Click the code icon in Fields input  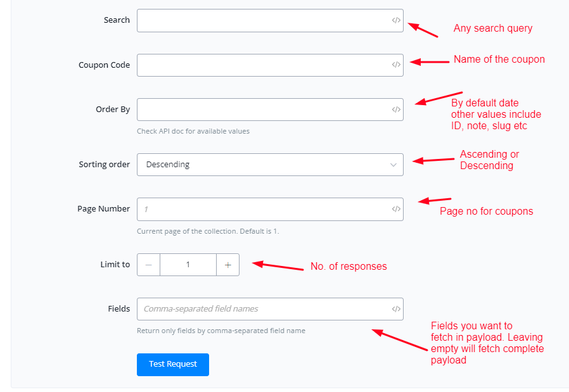pyautogui.click(x=396, y=309)
